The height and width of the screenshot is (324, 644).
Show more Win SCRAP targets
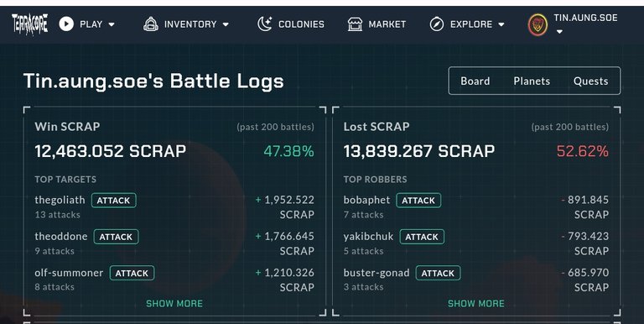(174, 304)
